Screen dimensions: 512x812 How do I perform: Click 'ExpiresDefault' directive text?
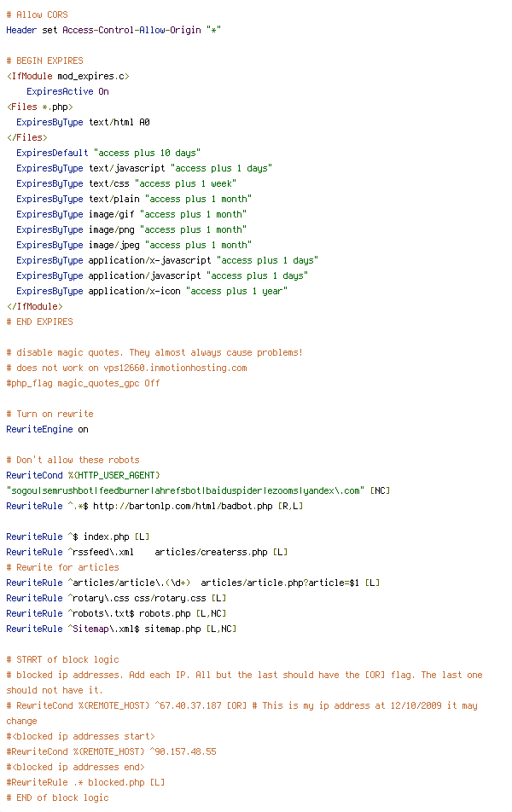(x=52, y=153)
